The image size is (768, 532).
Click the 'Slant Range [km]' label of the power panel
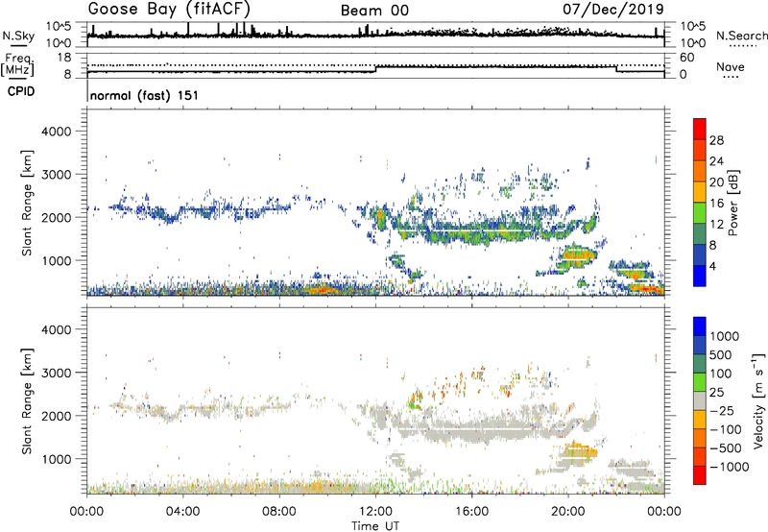point(27,203)
